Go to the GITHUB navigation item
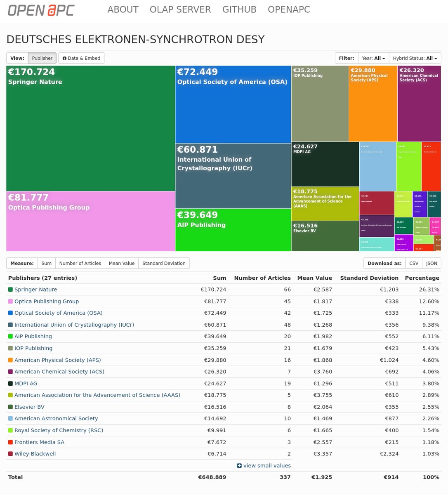The height and width of the screenshot is (495, 448). [x=239, y=9]
